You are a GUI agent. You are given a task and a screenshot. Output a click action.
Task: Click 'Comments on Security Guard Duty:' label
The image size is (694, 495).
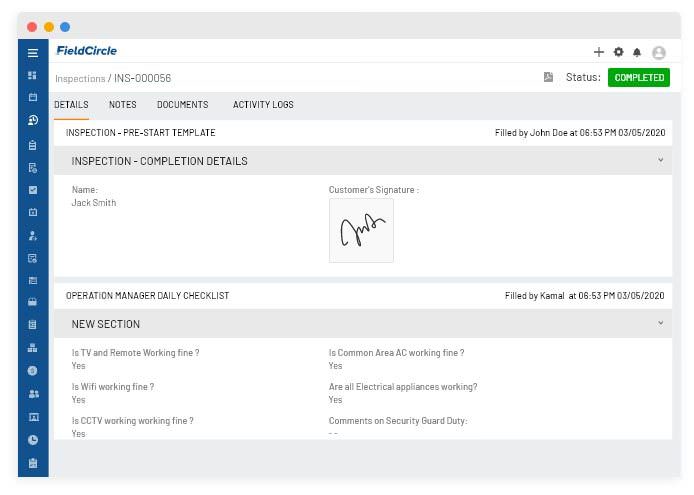coord(398,421)
